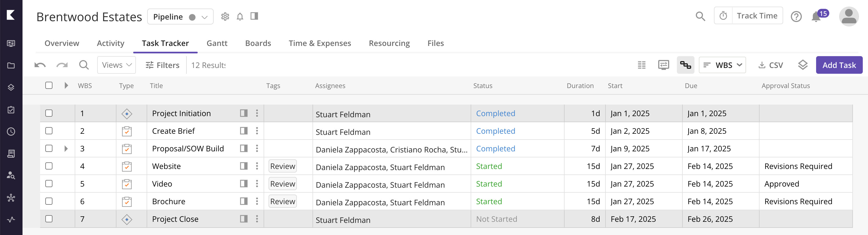868x235 pixels.
Task: Click the Add Task button
Action: coord(839,65)
